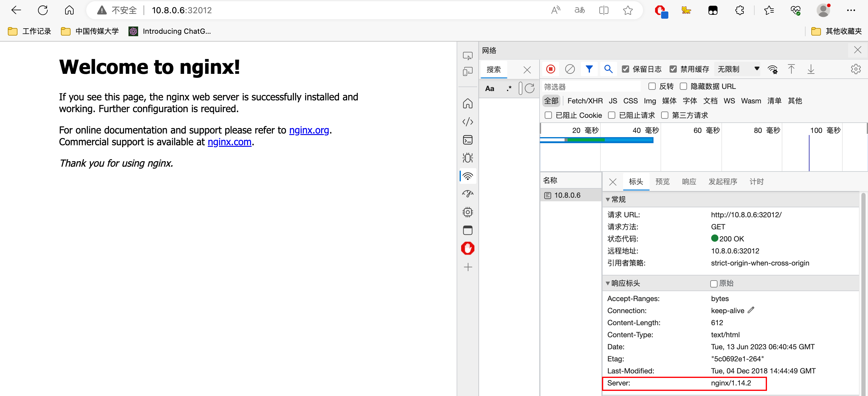This screenshot has width=868, height=396.
Task: Collapse the 常规 section
Action: pyautogui.click(x=608, y=199)
